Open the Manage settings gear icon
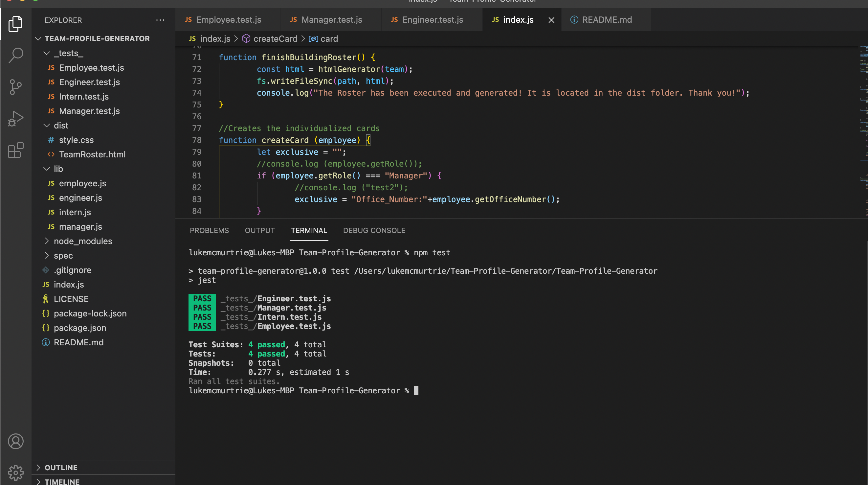The width and height of the screenshot is (868, 485). point(15,473)
